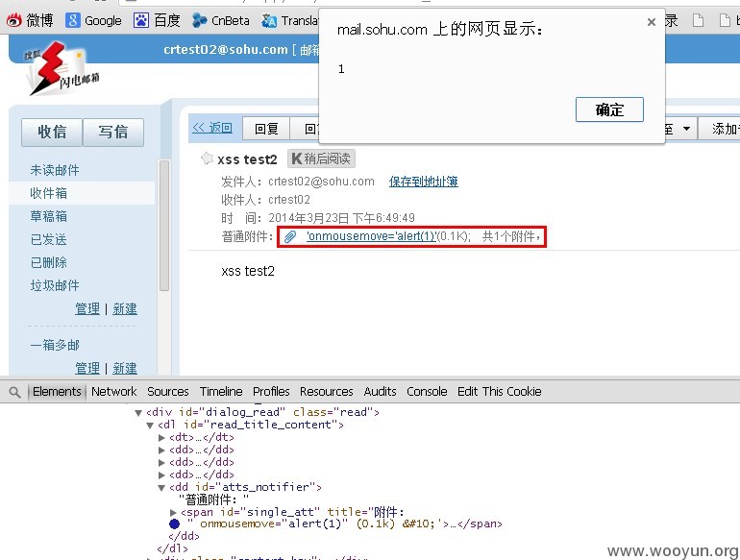Confirm the alert with 确定 button
The image size is (740, 560).
click(x=609, y=110)
